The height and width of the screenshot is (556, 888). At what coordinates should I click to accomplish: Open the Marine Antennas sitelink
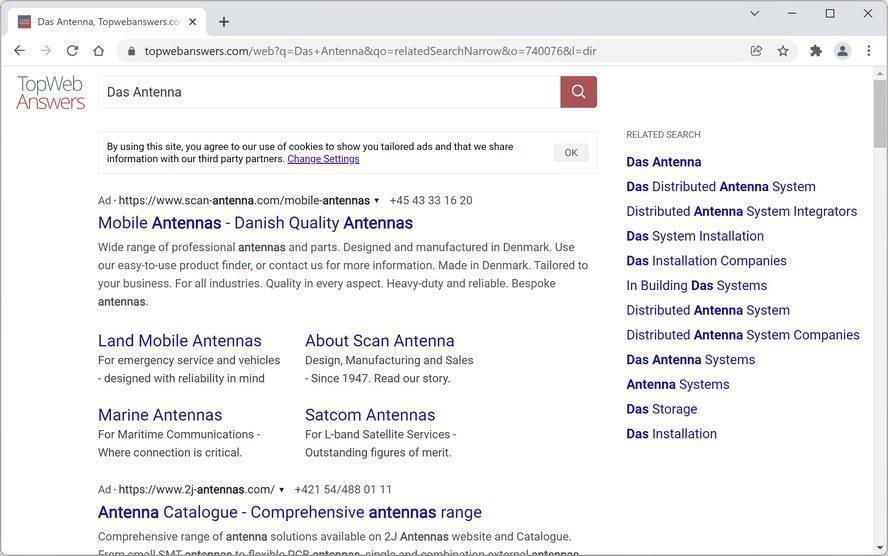[x=160, y=415]
